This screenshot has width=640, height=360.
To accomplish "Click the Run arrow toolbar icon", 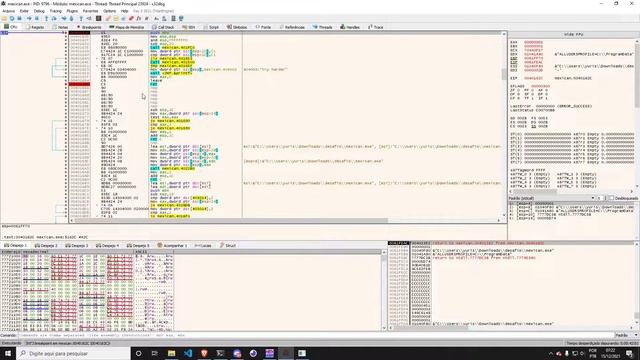I will [29, 18].
